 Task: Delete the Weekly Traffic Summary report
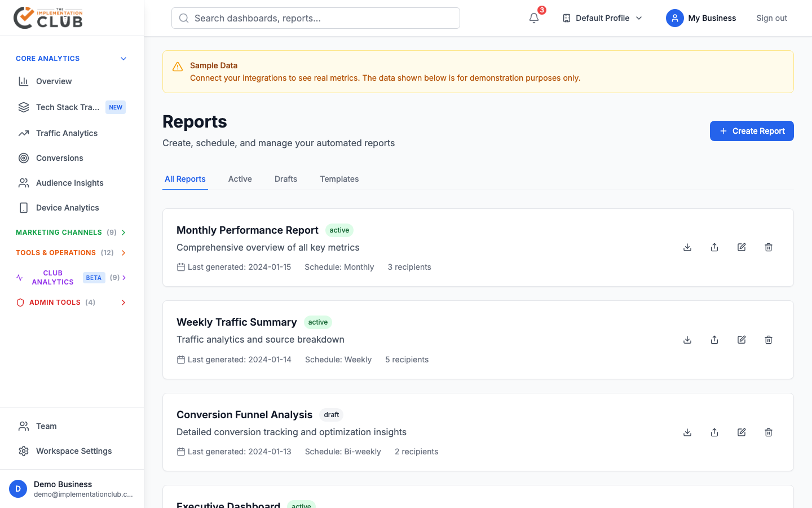click(769, 340)
